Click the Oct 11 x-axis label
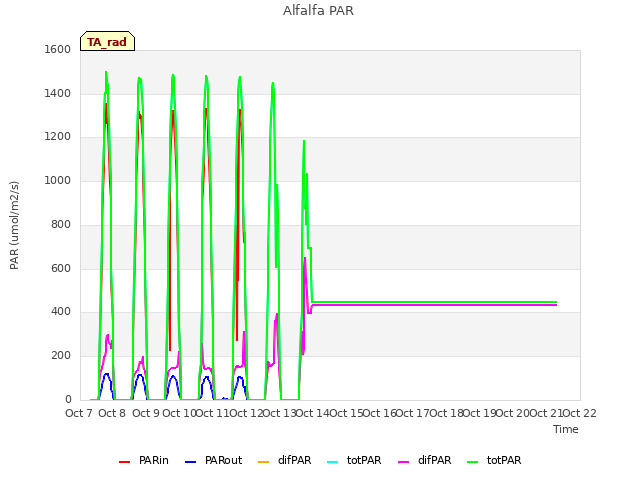Viewport: 640px width, 480px height. coord(213,413)
